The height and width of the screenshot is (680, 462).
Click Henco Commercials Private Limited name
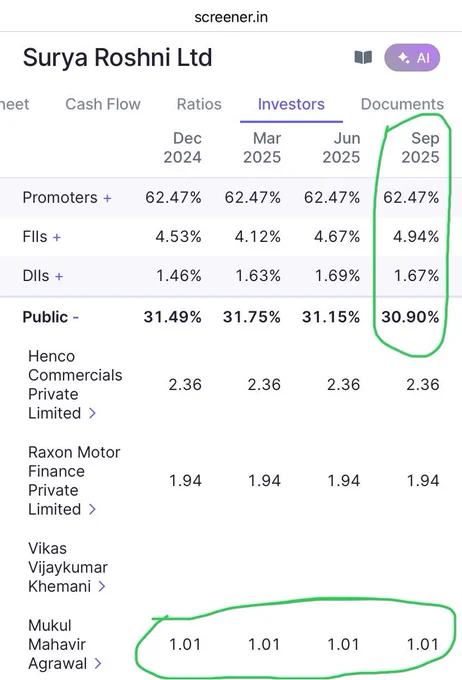pos(75,385)
